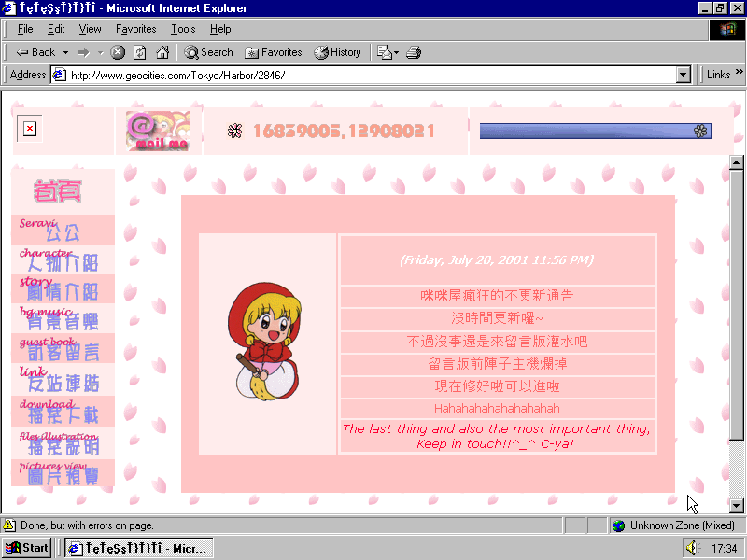Viewport: 747px width, 560px height.
Task: Open the guest book 訪客留言 link
Action: 63,348
